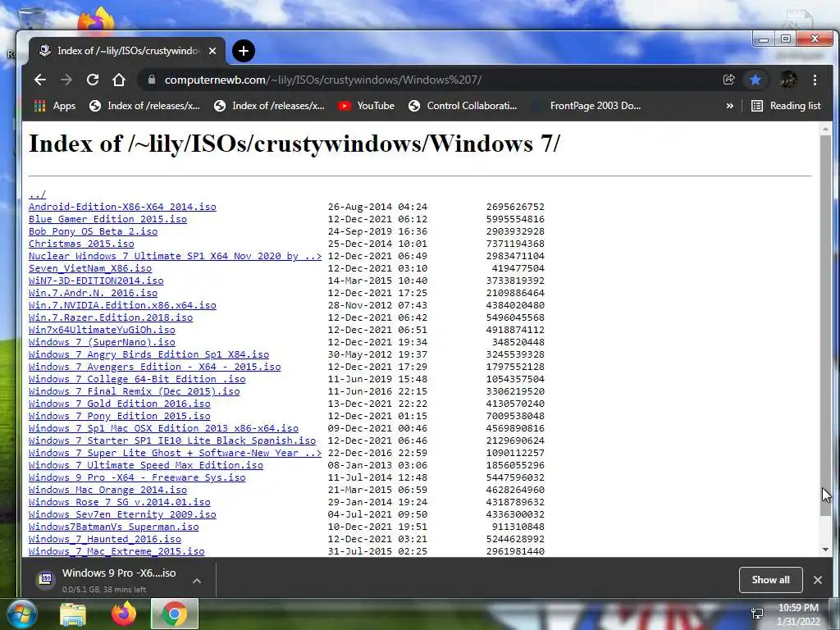Image resolution: width=840 pixels, height=630 pixels.
Task: Click the forward navigation arrow
Action: point(66,80)
